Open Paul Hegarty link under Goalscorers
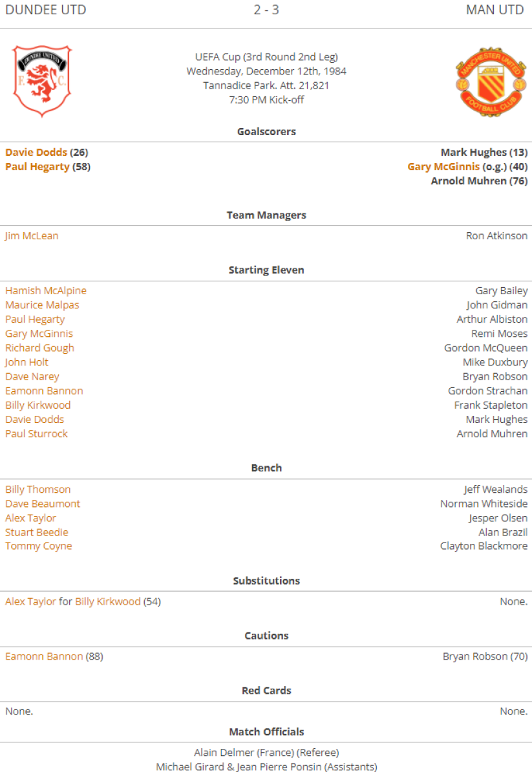 click(x=37, y=167)
